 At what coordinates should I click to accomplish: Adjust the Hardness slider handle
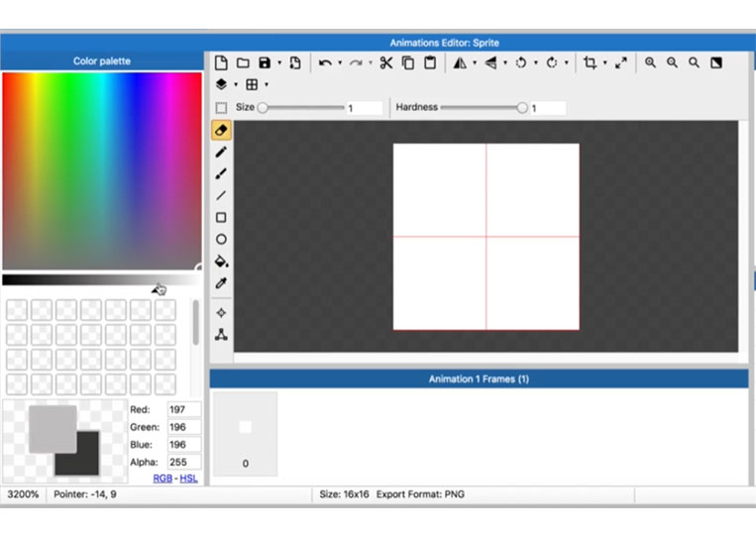click(x=522, y=107)
